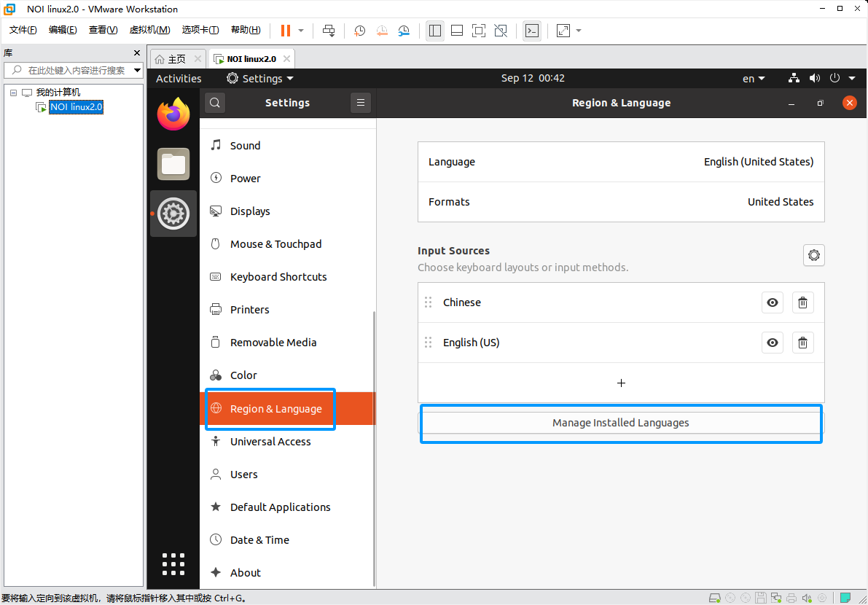This screenshot has height=605, width=868.
Task: Click the search icon in Settings header
Action: [215, 102]
